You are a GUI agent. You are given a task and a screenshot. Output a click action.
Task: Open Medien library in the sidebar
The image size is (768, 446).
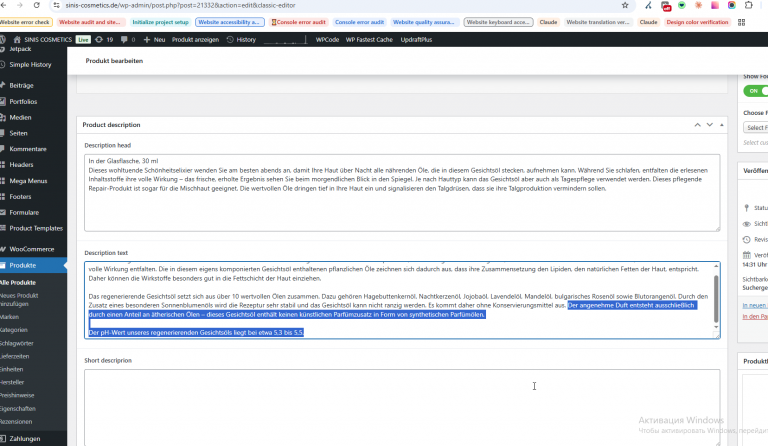[x=20, y=117]
